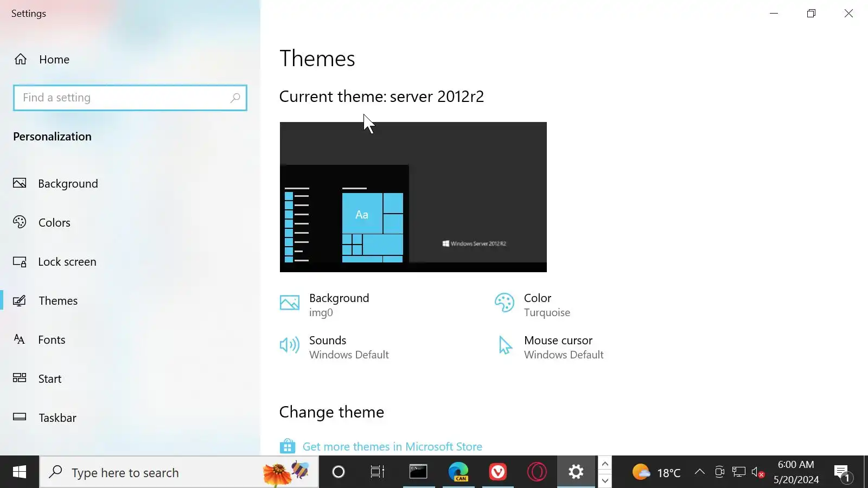Screen dimensions: 868x488
Task: Click the Type here to search box
Action: click(179, 472)
